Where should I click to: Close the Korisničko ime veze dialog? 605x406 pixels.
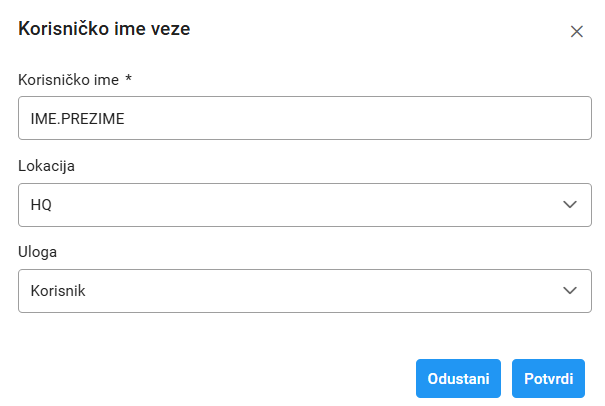click(x=576, y=31)
